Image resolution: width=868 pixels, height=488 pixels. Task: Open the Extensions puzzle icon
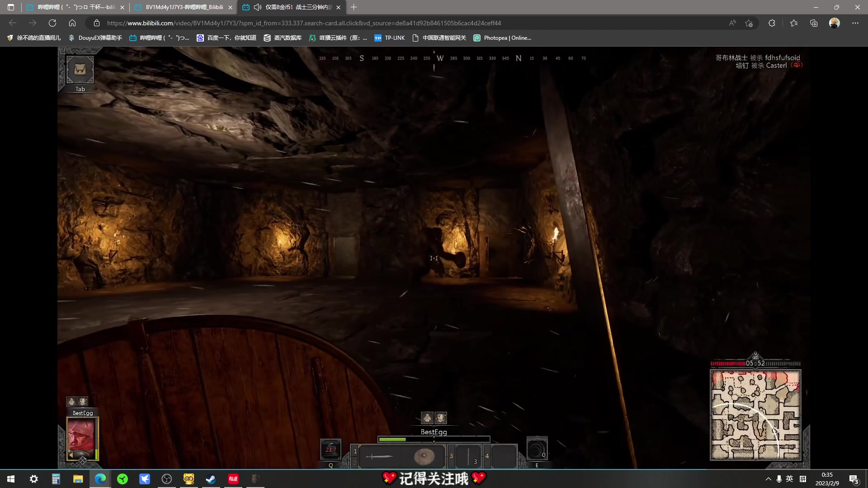coord(772,23)
